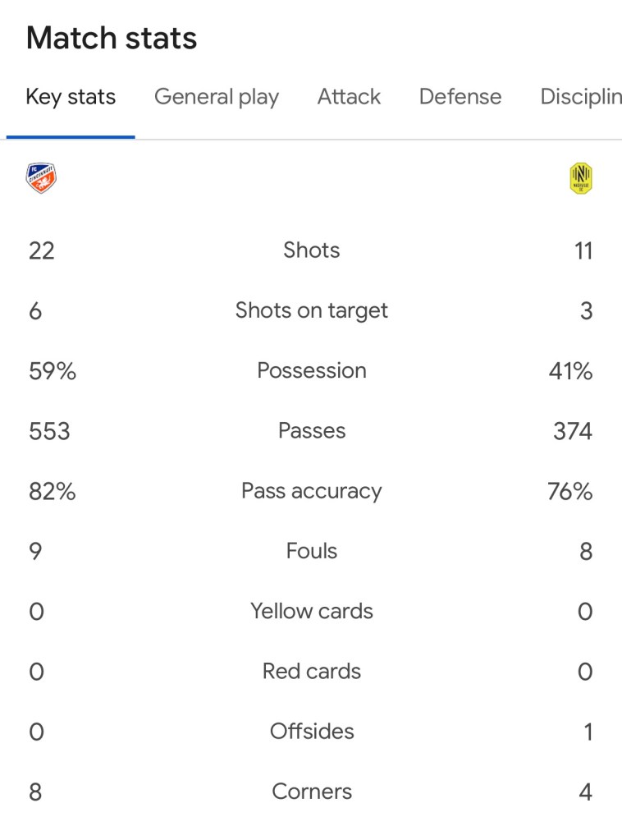
Task: Click the Nashville SC team logo
Action: tap(581, 179)
